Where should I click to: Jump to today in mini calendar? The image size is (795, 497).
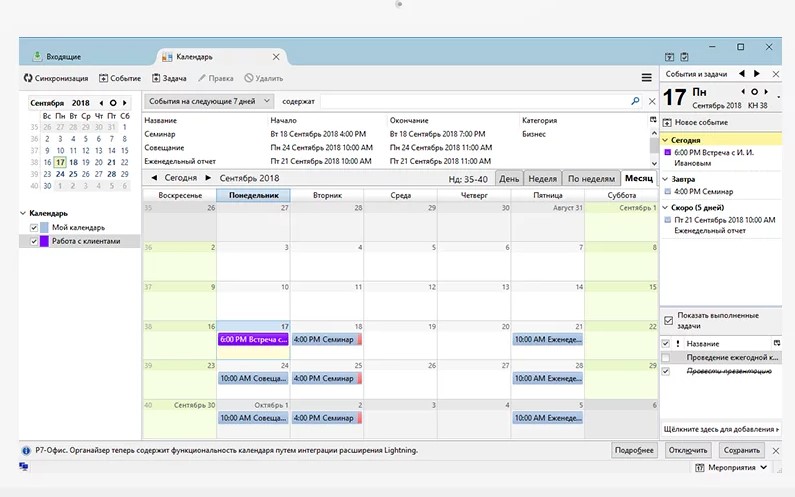click(113, 103)
